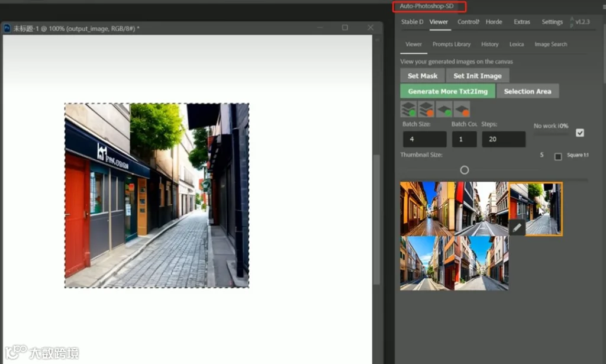Click the Selection Area button
The image size is (606, 364).
527,91
